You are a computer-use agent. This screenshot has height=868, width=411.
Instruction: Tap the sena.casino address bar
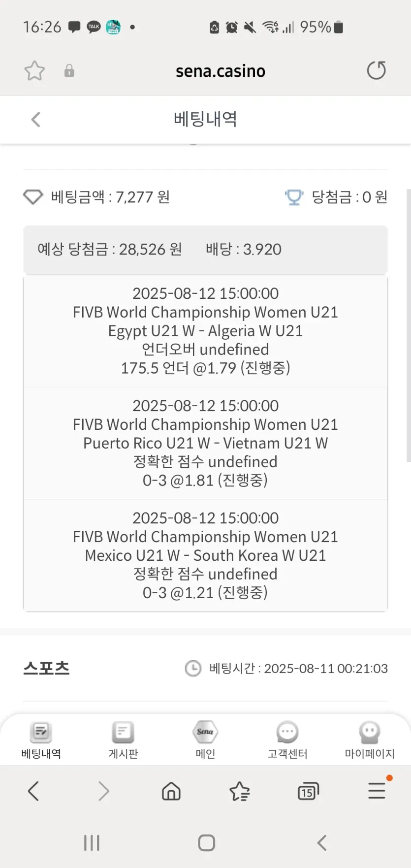(x=220, y=71)
